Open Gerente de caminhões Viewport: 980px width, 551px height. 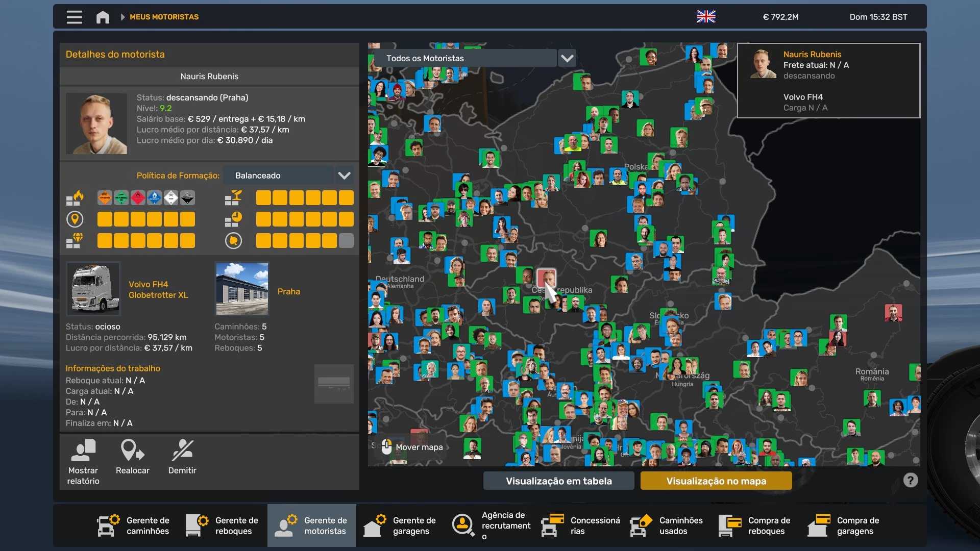134,525
